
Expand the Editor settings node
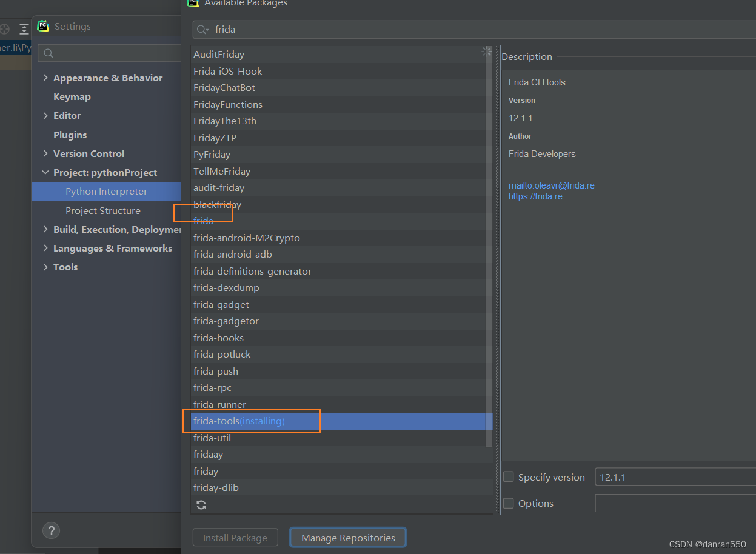(x=45, y=115)
